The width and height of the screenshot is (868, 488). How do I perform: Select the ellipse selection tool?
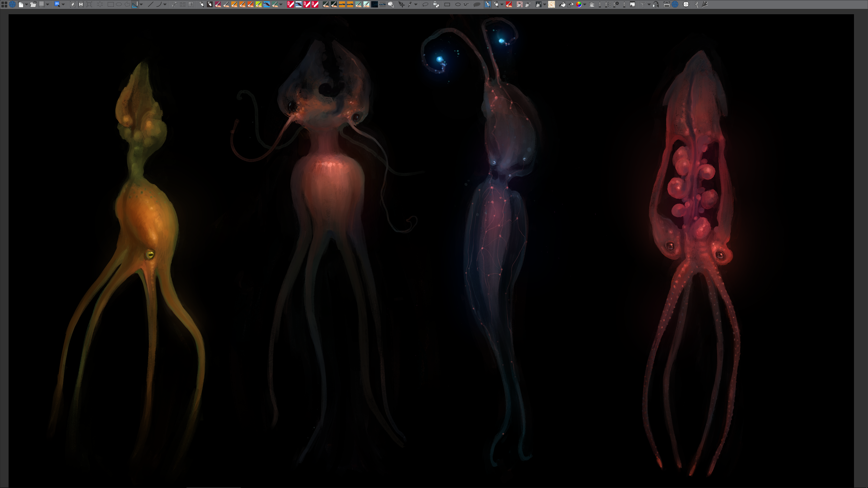[119, 4]
